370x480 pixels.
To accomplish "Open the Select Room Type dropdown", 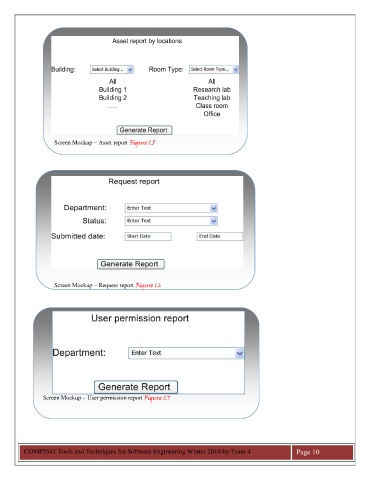I will (214, 69).
